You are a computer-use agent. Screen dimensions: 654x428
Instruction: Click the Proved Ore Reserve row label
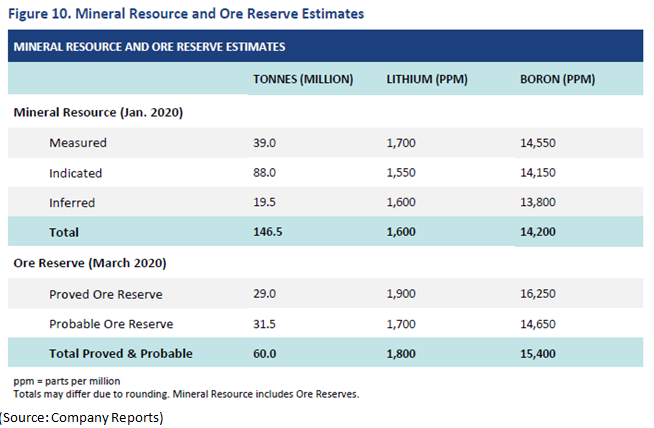[107, 294]
